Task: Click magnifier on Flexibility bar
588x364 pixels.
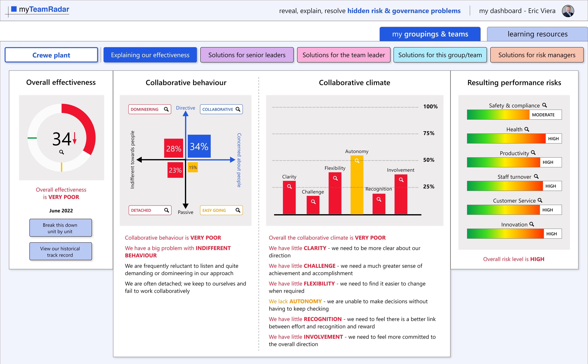Action: point(335,178)
